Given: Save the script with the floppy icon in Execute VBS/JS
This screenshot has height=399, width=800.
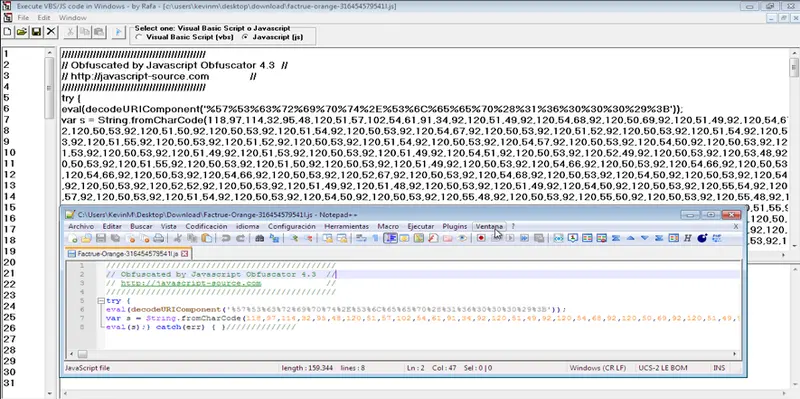Looking at the screenshot, I should (x=36, y=32).
